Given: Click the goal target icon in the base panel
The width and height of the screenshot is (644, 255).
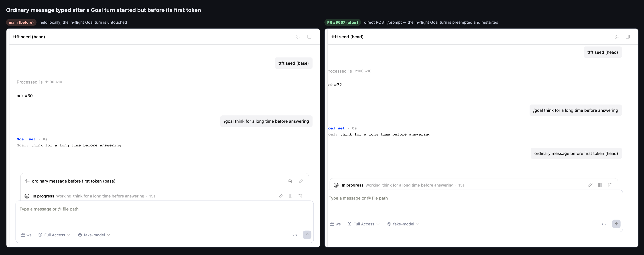Looking at the screenshot, I should pos(27,196).
